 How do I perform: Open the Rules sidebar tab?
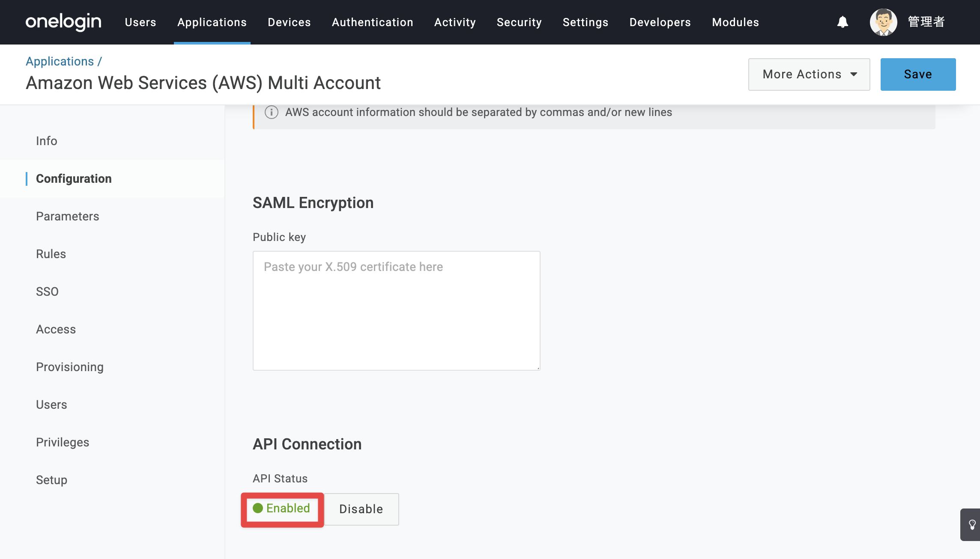(51, 254)
